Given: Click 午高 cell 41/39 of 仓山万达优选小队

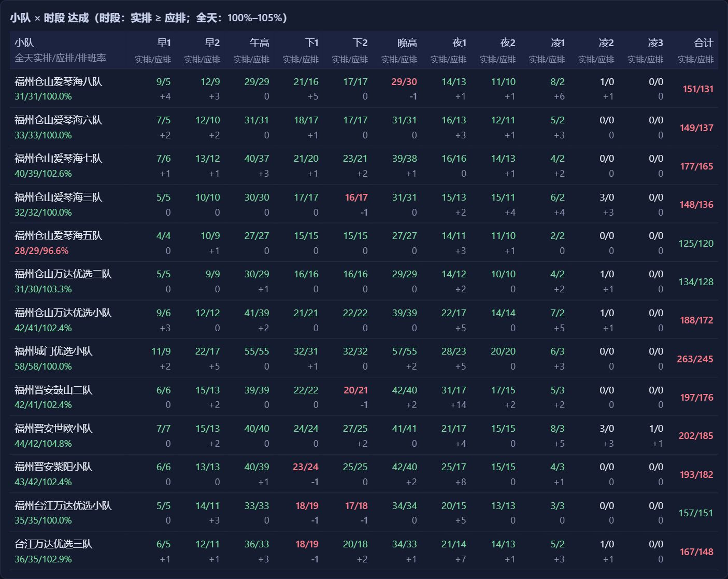Looking at the screenshot, I should (256, 313).
